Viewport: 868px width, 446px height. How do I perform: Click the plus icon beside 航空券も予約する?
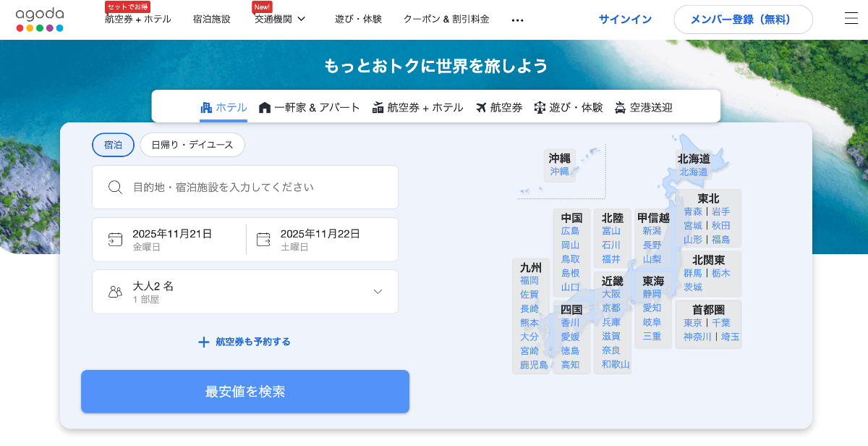203,342
